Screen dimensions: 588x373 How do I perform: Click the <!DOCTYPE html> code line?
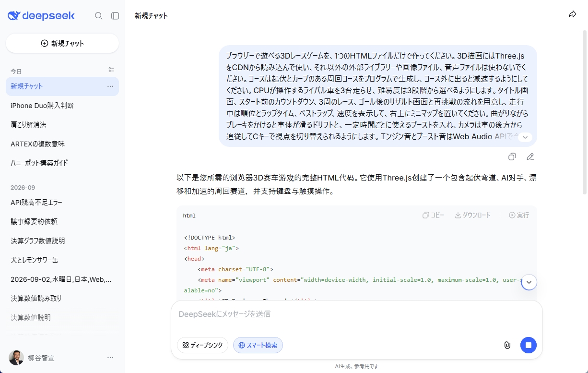[210, 238]
